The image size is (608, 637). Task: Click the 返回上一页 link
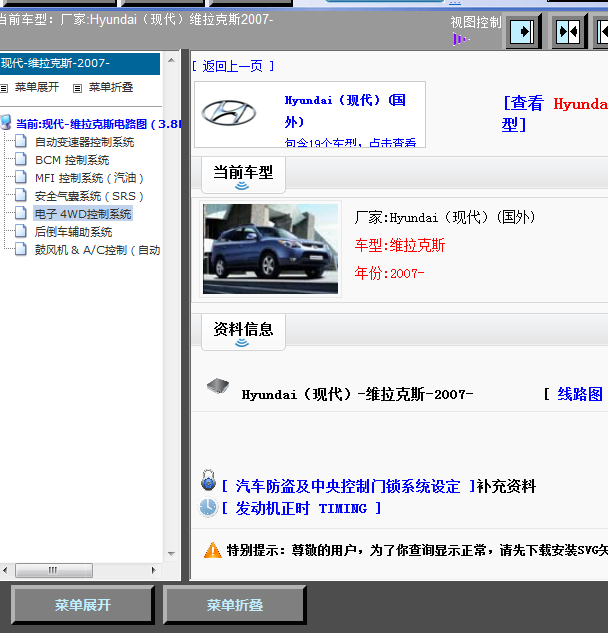(233, 66)
